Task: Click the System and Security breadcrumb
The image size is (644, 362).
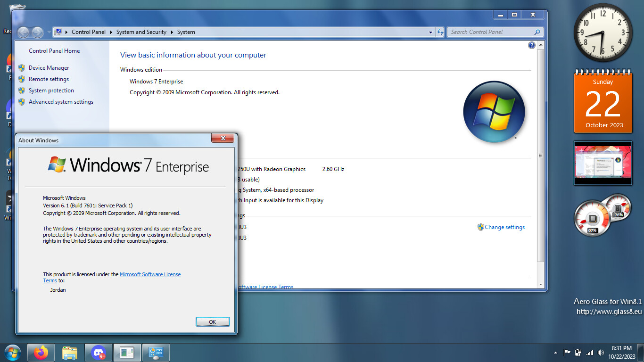Action: point(141,32)
